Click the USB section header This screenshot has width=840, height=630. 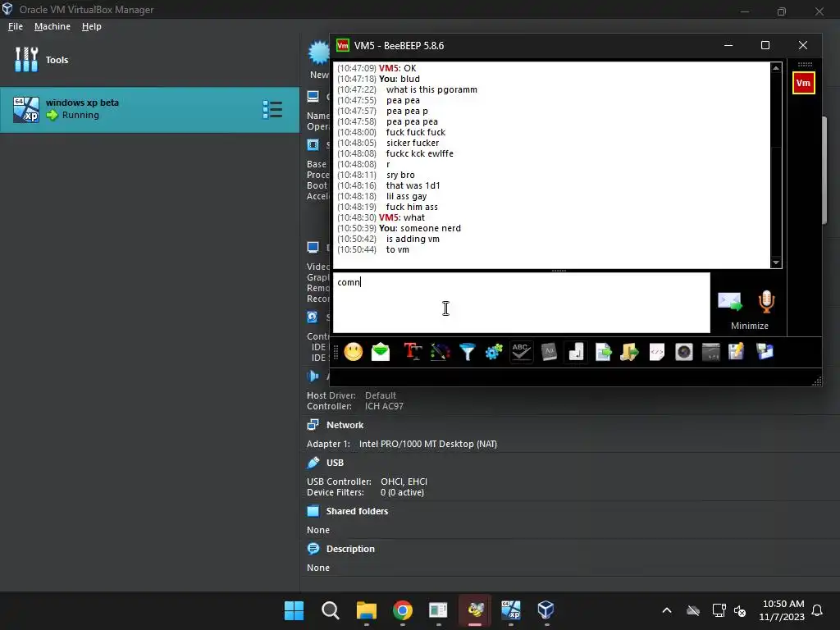point(335,463)
